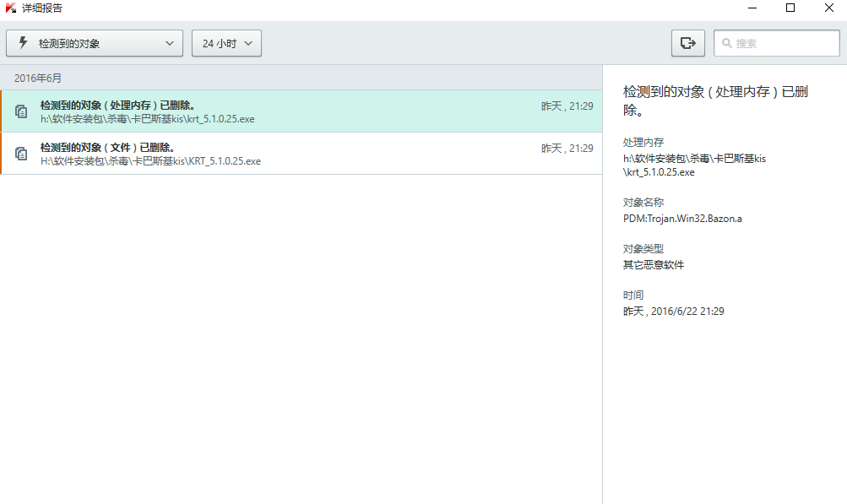
Task: Click the 2016/6/22 21:29 timestamp in details
Action: tap(673, 312)
